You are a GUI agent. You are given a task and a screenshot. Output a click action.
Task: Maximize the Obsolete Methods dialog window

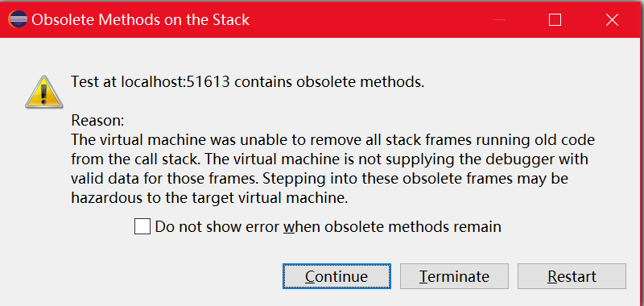[555, 19]
